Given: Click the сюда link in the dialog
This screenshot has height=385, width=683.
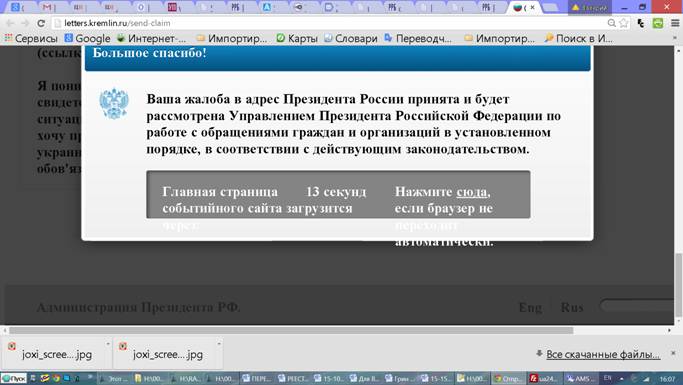Looking at the screenshot, I should coord(472,192).
